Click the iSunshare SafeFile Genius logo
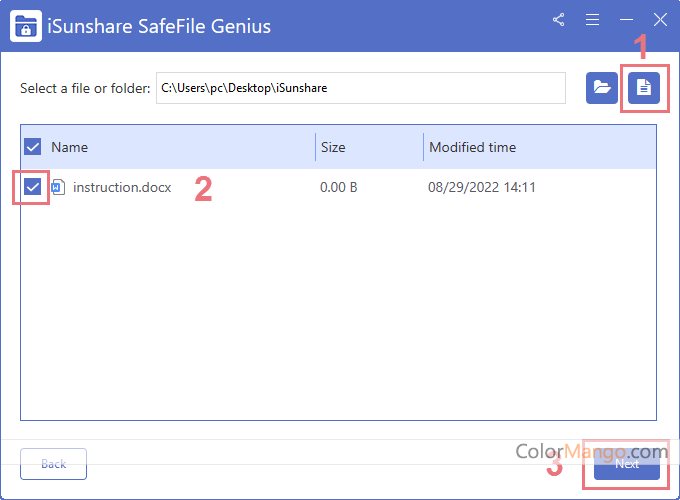 tap(26, 26)
